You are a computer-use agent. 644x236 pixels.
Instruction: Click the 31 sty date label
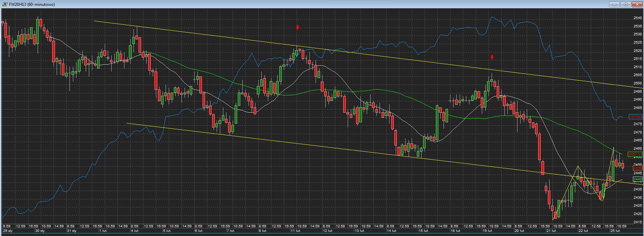point(72,230)
